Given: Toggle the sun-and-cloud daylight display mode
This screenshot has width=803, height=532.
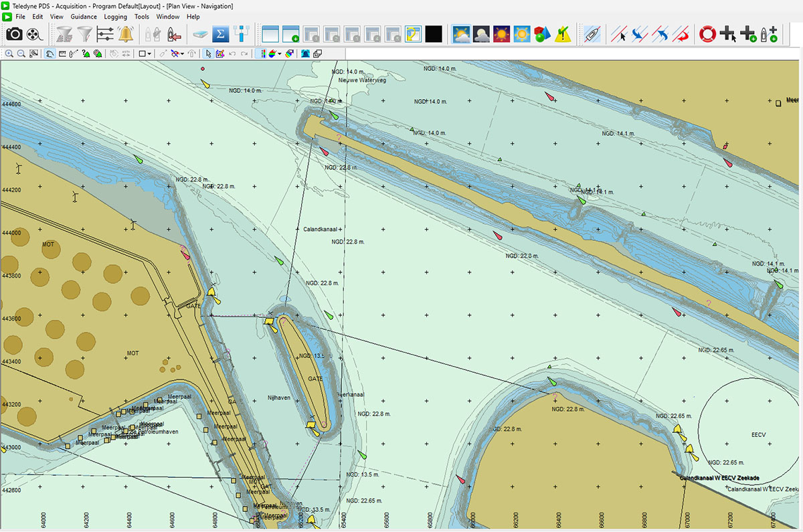Looking at the screenshot, I should pos(461,34).
